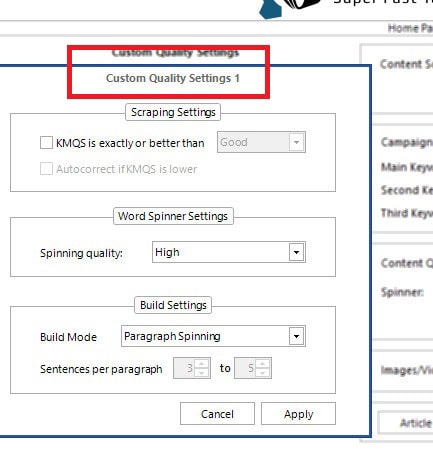
Task: Open the Build Mode Paragraph Spinning dropdown
Action: [213, 336]
